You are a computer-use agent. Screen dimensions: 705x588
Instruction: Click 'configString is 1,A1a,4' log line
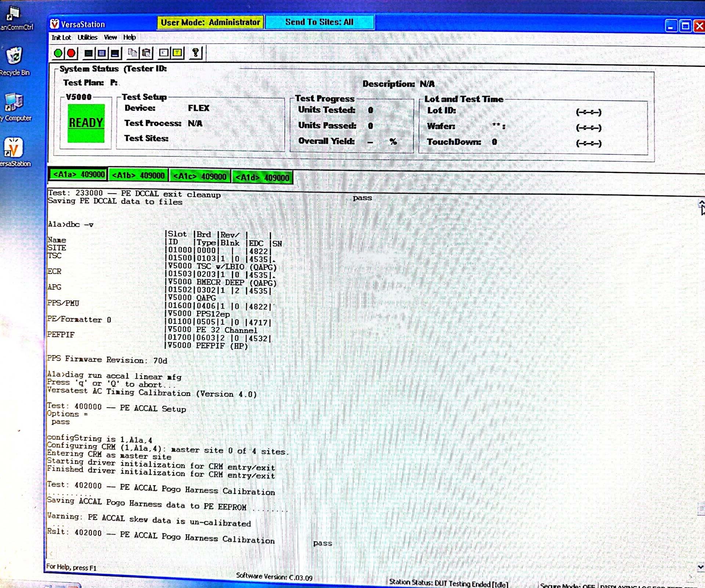[x=100, y=439]
